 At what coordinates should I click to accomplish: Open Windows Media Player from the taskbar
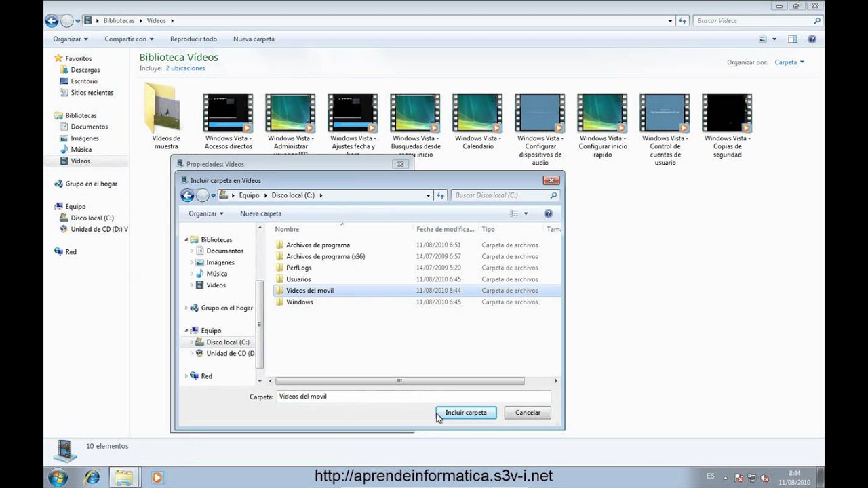(157, 477)
